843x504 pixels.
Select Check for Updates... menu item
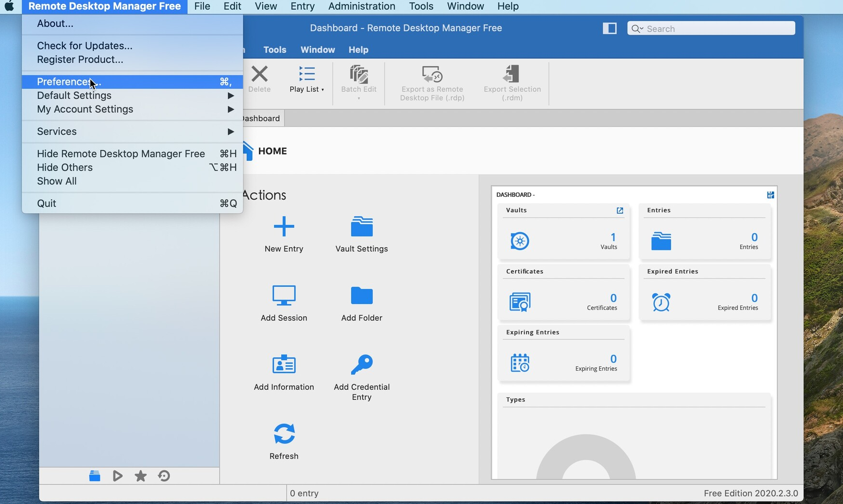[132, 46]
